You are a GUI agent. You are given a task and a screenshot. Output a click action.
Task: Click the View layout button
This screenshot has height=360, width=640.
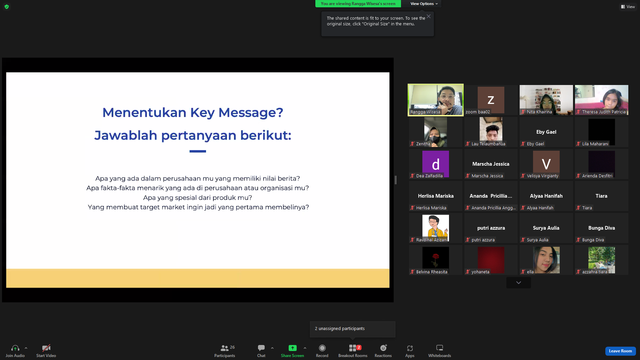click(x=628, y=7)
